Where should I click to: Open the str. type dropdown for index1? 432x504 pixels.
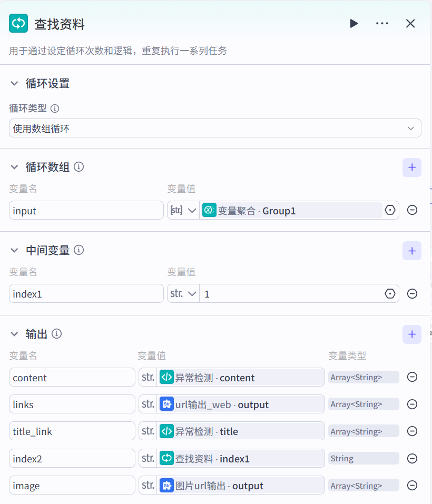183,294
